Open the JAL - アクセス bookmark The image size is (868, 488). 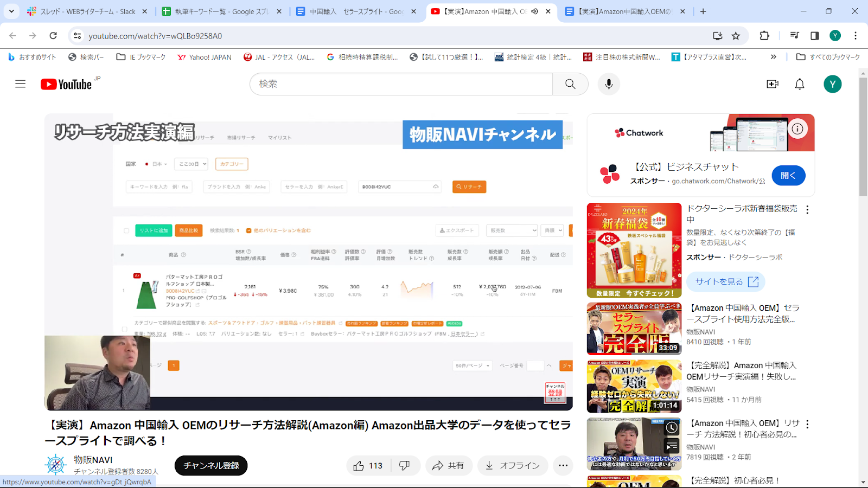point(279,57)
